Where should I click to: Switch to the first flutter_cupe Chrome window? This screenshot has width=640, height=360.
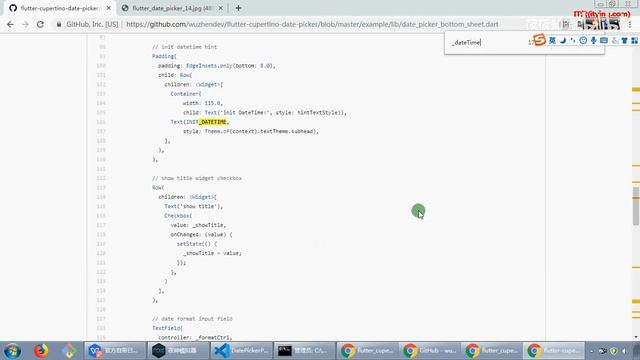(366, 351)
